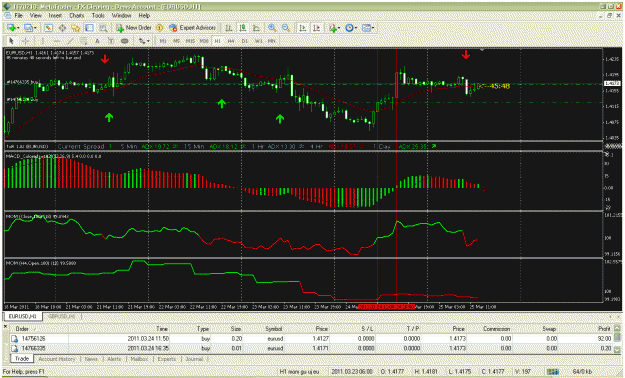Switch to the GBPUSD,H1 chart tab
The height and width of the screenshot is (378, 625).
[x=61, y=316]
